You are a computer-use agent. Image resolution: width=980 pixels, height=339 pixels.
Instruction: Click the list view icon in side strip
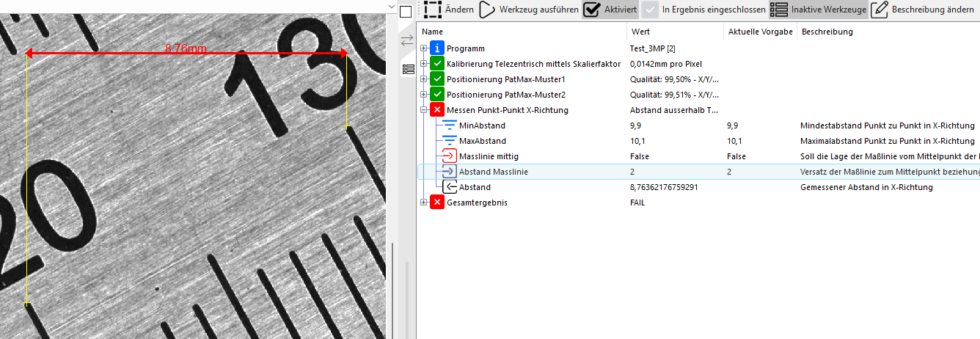pyautogui.click(x=409, y=69)
